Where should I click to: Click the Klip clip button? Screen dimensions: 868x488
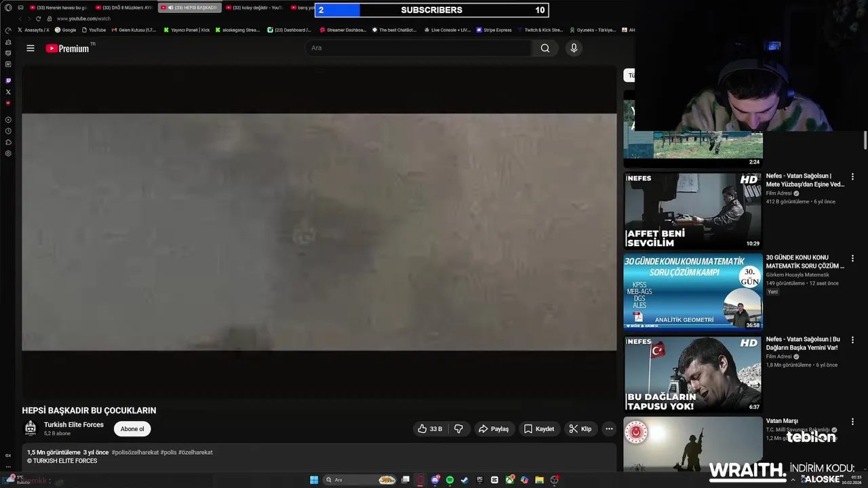(x=580, y=429)
